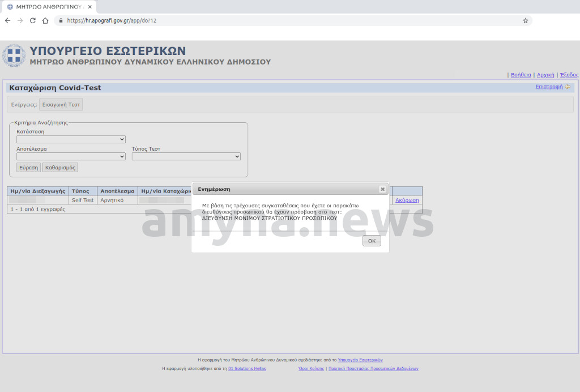
Task: Open the Αποτέλεσμα dropdown
Action: click(x=71, y=156)
